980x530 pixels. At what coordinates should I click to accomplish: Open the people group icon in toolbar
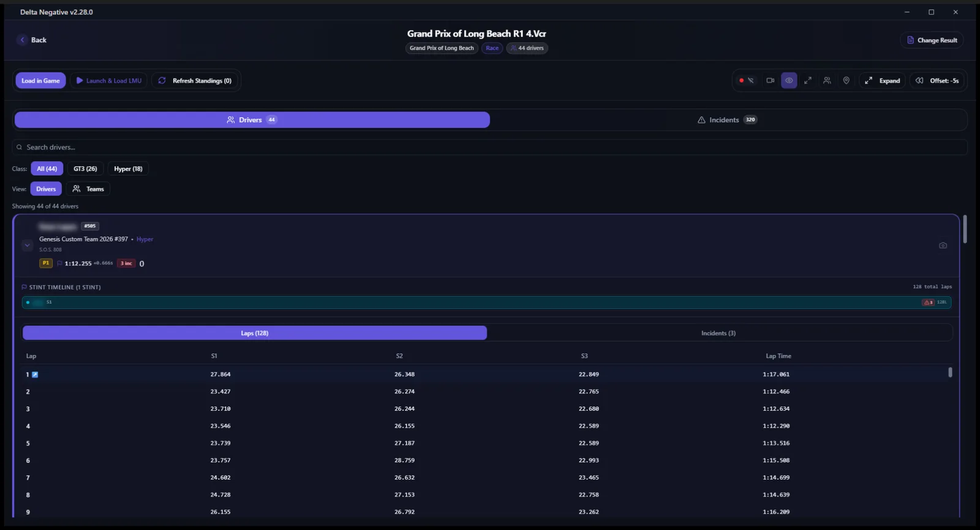point(827,81)
